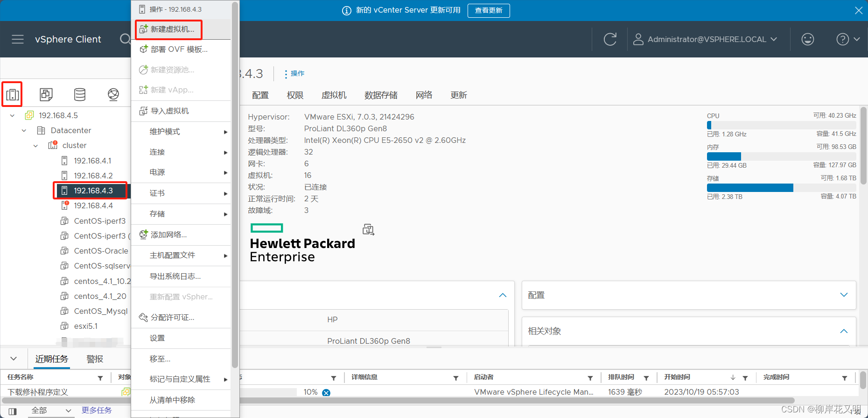
Task: Open the Administrator@VSPHERE.LOCAL user menu
Action: point(705,39)
